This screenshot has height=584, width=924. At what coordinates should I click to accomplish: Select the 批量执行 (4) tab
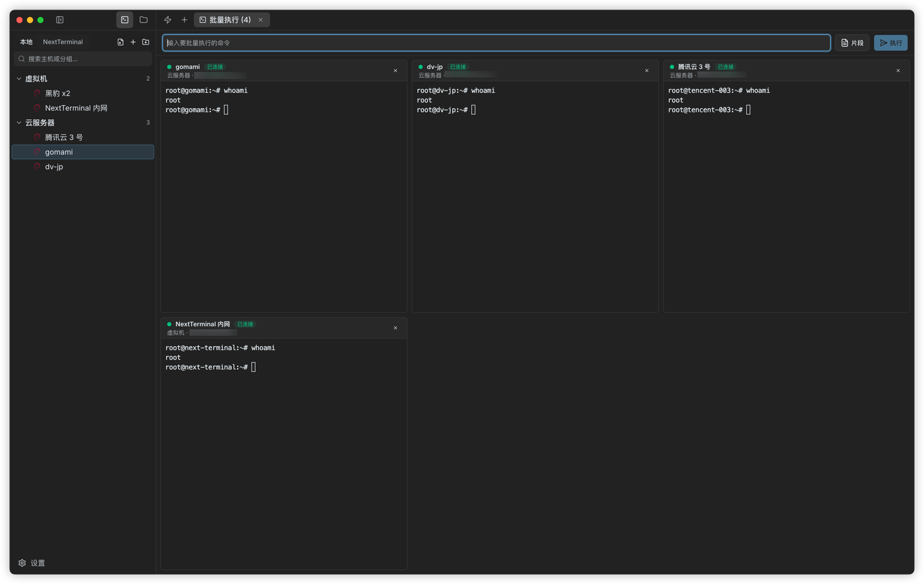(x=232, y=20)
